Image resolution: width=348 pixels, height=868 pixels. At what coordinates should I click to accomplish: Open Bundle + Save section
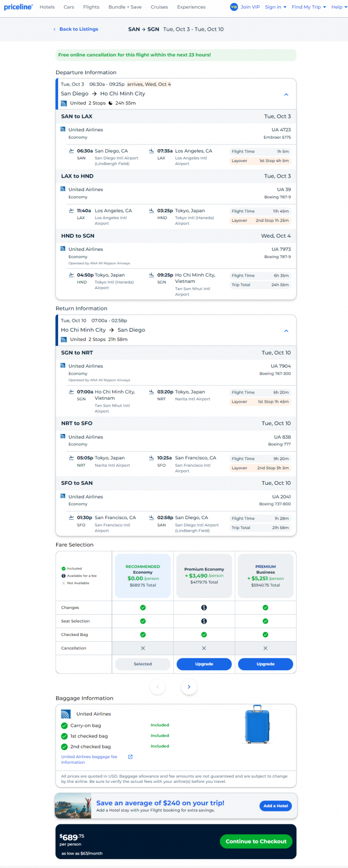125,7
